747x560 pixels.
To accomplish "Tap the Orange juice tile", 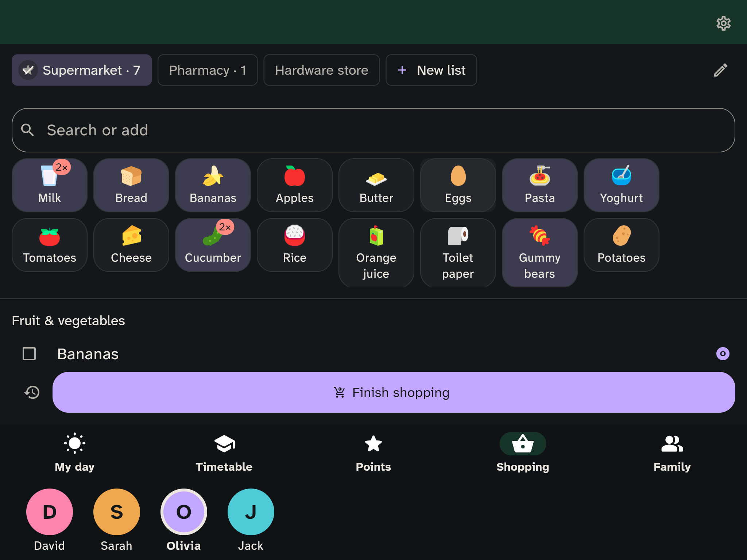I will pyautogui.click(x=376, y=253).
